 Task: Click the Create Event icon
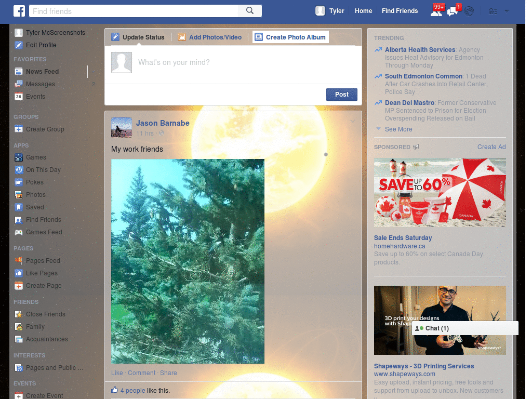pos(19,395)
